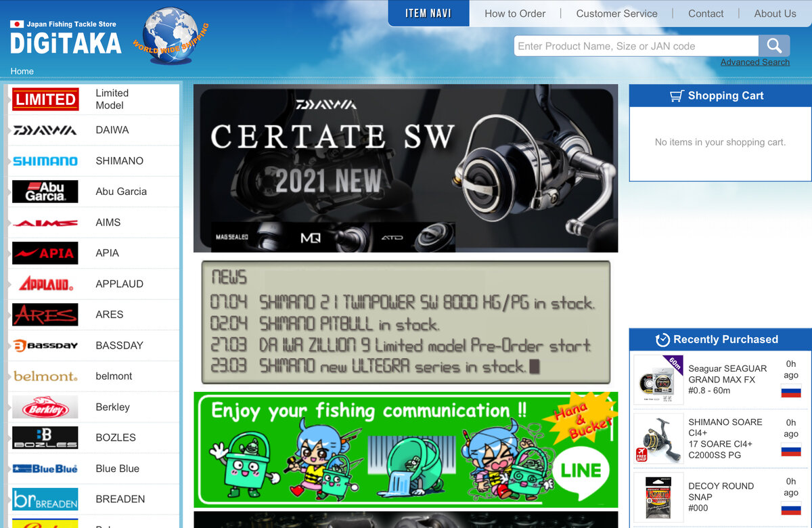The image size is (812, 528).
Task: Click the DAIWA ZILLION Pre-Order news line
Action: pos(401,345)
